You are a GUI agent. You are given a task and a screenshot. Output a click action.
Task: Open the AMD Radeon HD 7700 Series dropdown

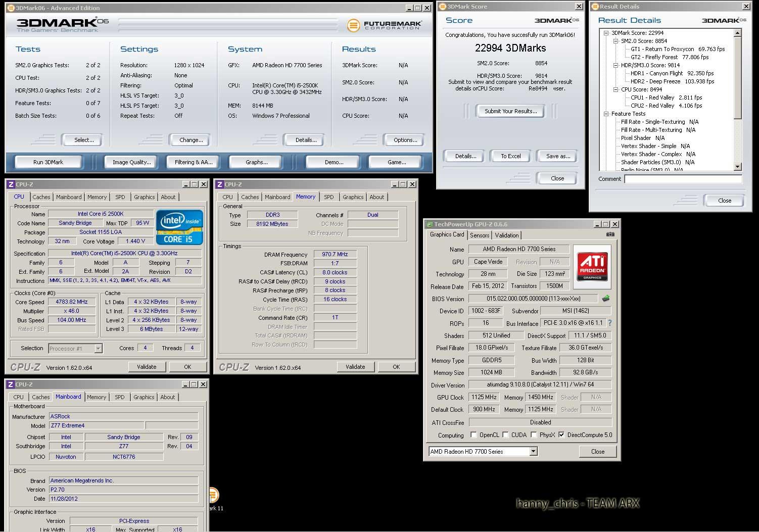pos(533,452)
